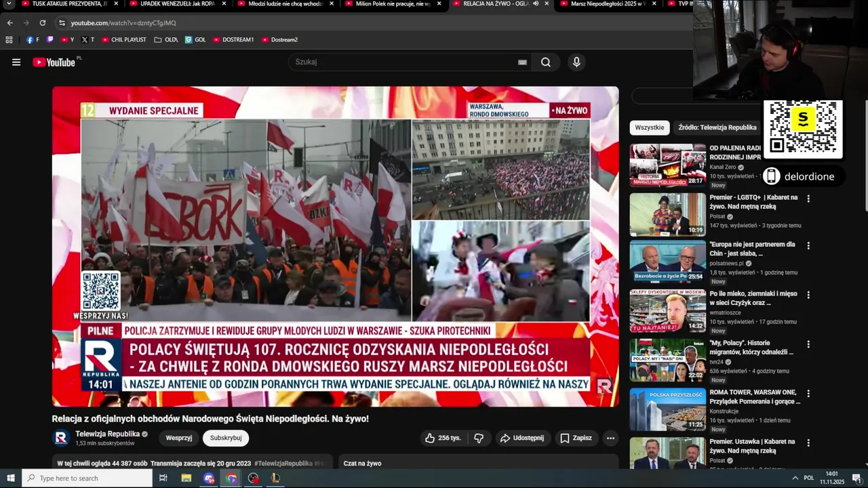The height and width of the screenshot is (488, 868).
Task: Open the browser apps grid shortcut
Action: tap(9, 40)
